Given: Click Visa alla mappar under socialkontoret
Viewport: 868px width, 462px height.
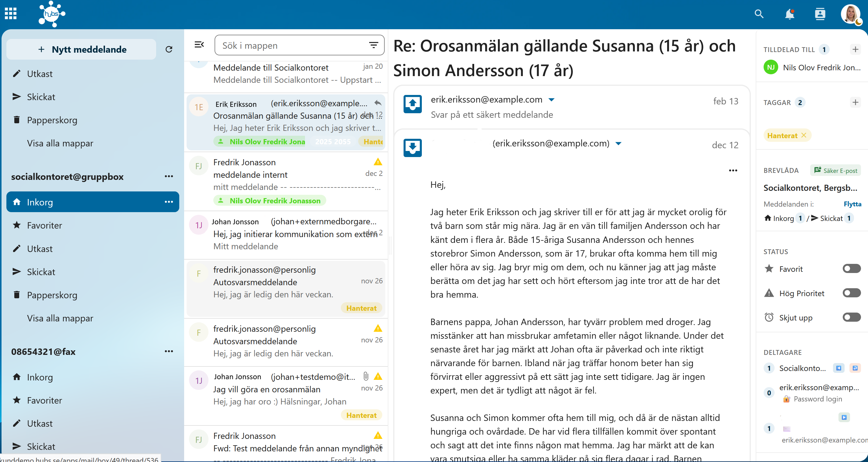Looking at the screenshot, I should click(x=60, y=318).
